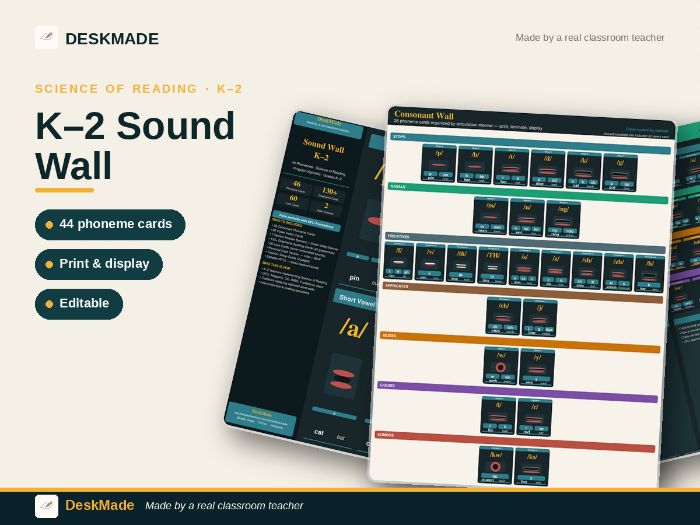Open the /p/ phoneme card
This screenshot has height=525, width=700.
pyautogui.click(x=439, y=163)
